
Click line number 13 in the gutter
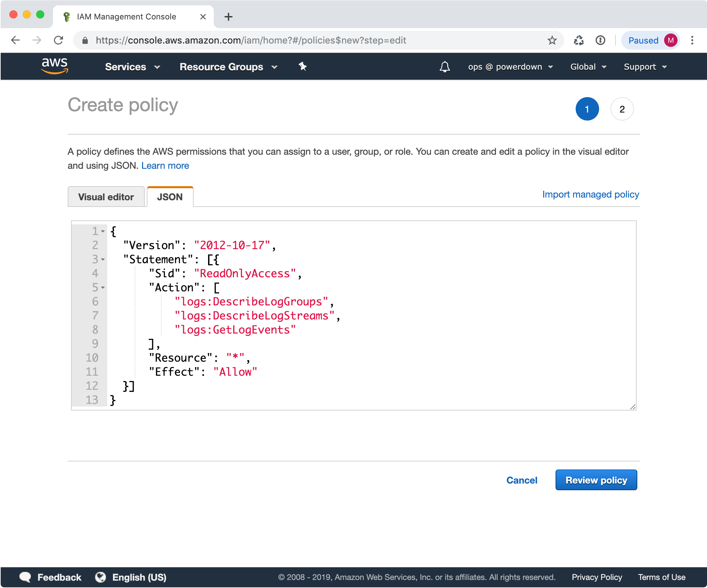[x=92, y=400]
